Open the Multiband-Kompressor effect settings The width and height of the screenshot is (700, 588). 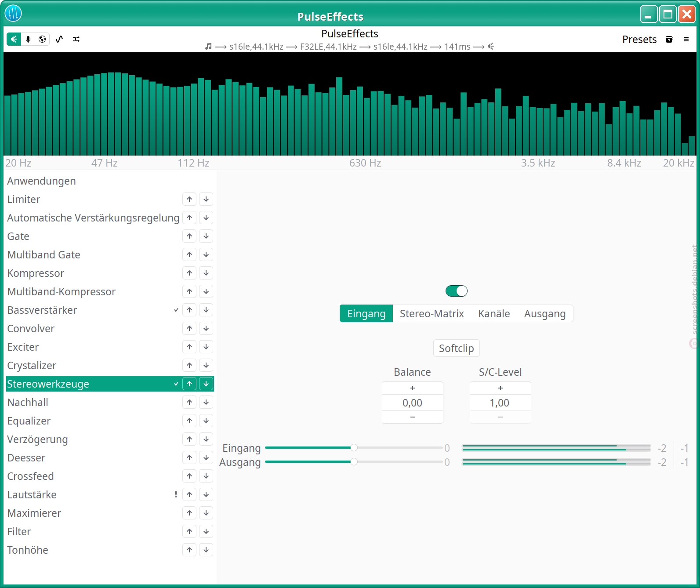[110, 291]
